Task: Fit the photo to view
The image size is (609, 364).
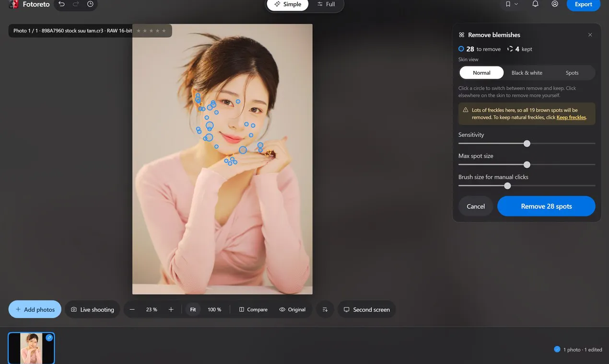Action: coord(193,309)
